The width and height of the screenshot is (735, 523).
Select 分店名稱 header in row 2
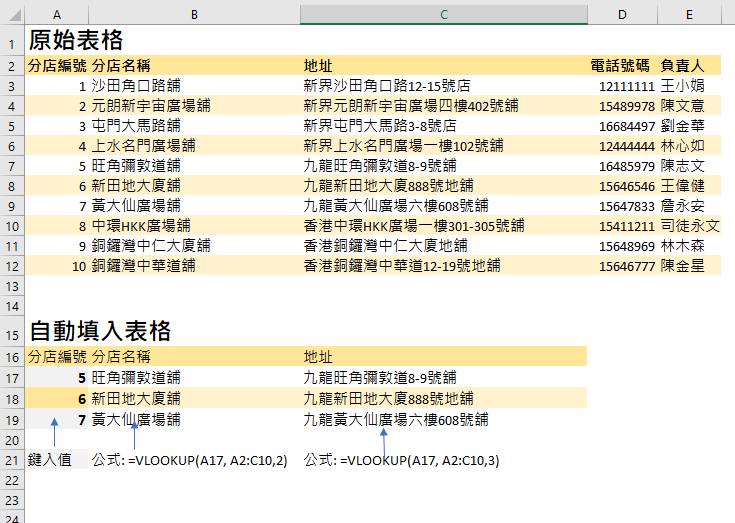click(x=121, y=66)
